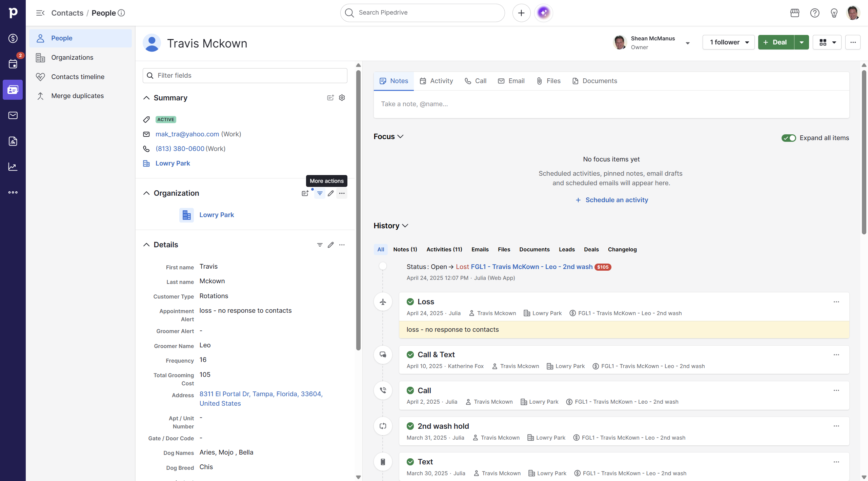Toggle Expand all items switch

coord(789,138)
